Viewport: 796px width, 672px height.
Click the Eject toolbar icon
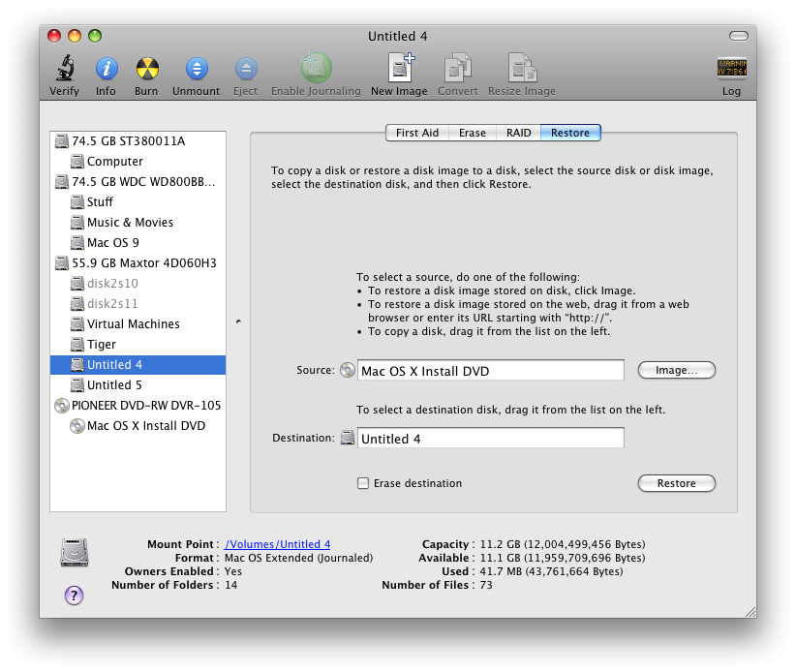[x=246, y=69]
